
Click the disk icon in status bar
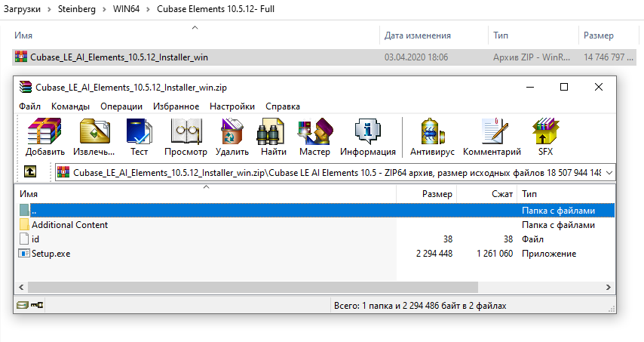(x=22, y=305)
